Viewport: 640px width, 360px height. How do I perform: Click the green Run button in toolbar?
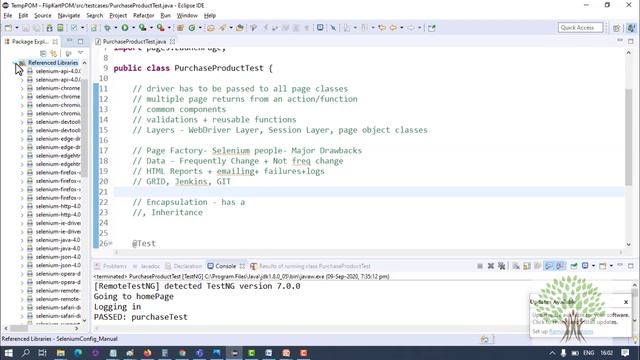(125, 28)
